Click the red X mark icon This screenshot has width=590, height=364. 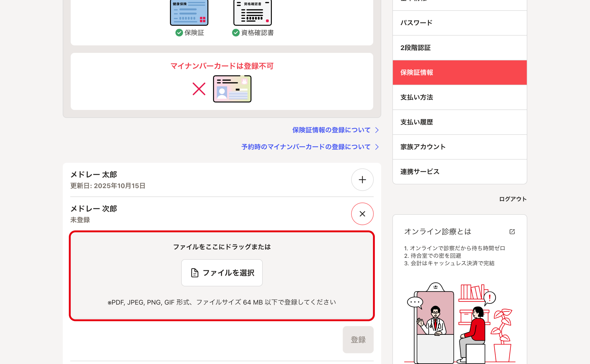click(199, 89)
